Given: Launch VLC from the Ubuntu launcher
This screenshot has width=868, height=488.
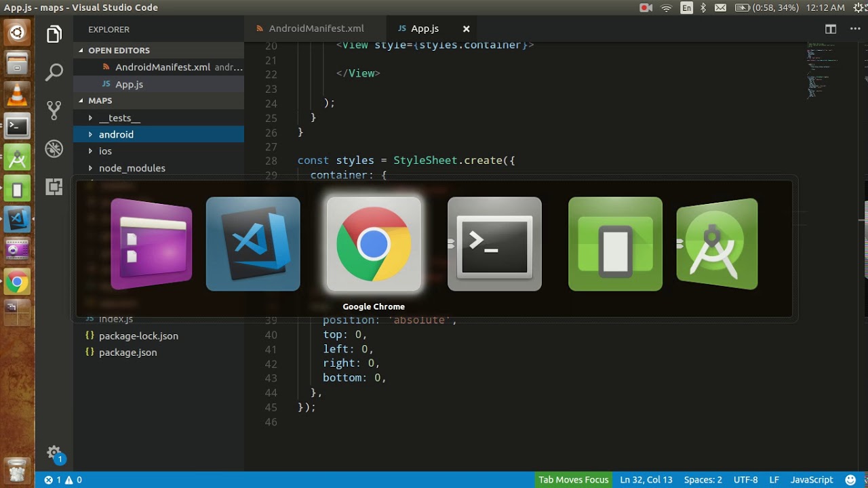Looking at the screenshot, I should 18,94.
